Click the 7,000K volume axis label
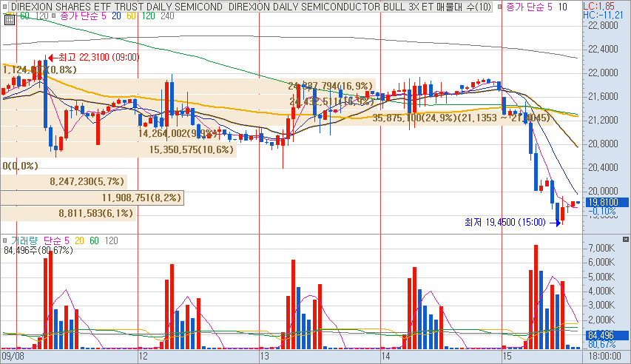 tap(601, 248)
